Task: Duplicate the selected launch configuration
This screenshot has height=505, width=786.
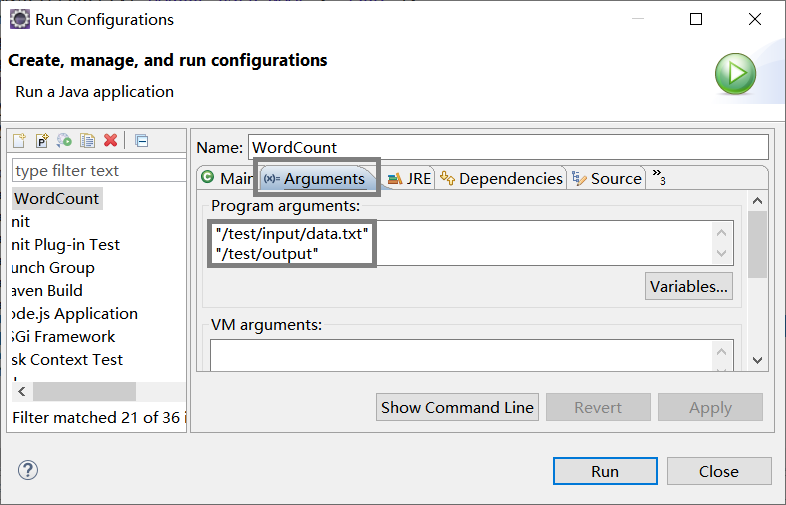Action: pyautogui.click(x=88, y=141)
